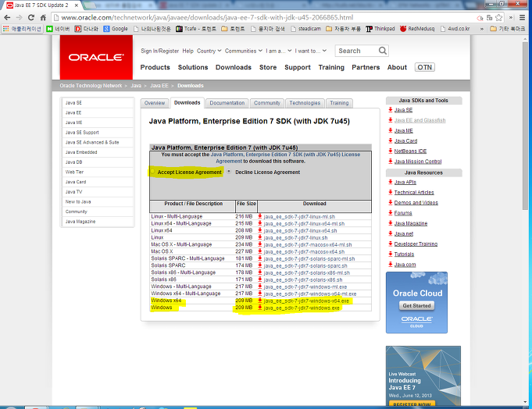Download icon for java_ee_sdk-7-jdk7-windows.exe
Image resolution: width=532 pixels, height=409 pixels.
click(260, 308)
